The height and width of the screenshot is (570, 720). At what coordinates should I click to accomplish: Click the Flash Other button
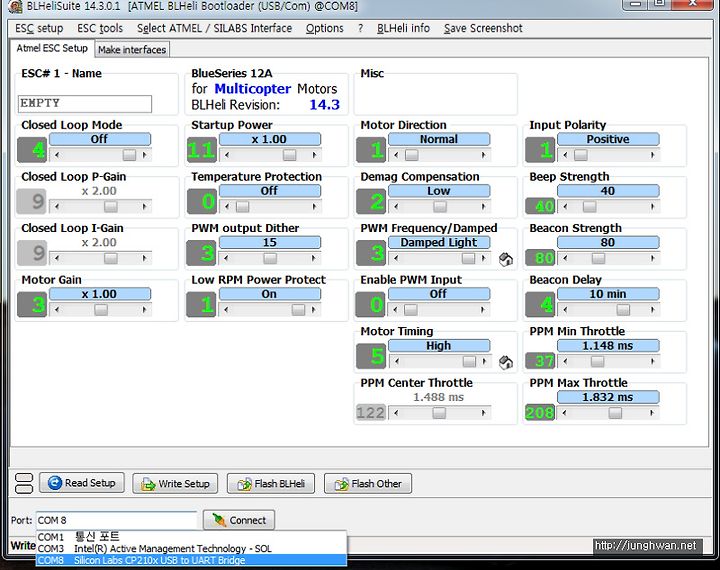[368, 484]
